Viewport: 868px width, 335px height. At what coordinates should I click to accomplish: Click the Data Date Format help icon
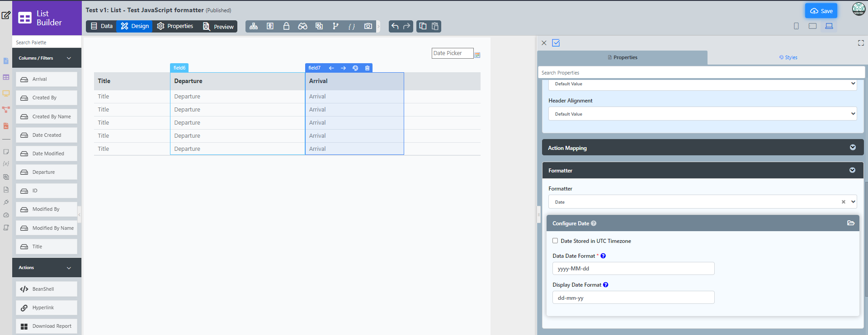[603, 256]
